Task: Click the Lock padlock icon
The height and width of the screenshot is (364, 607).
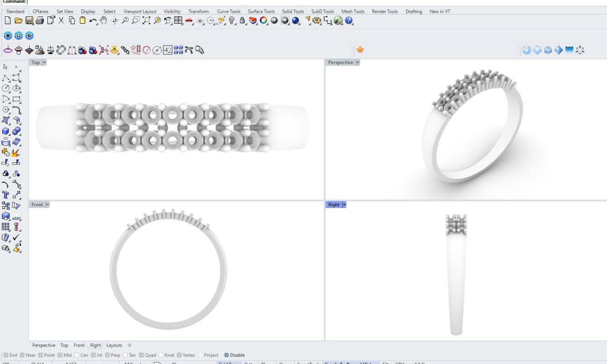Action: [242, 21]
